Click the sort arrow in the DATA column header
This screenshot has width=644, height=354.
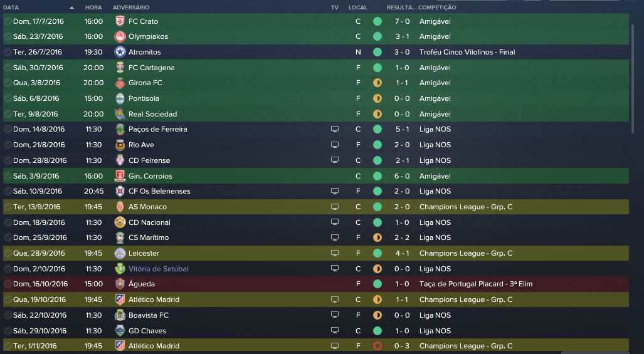tap(71, 8)
